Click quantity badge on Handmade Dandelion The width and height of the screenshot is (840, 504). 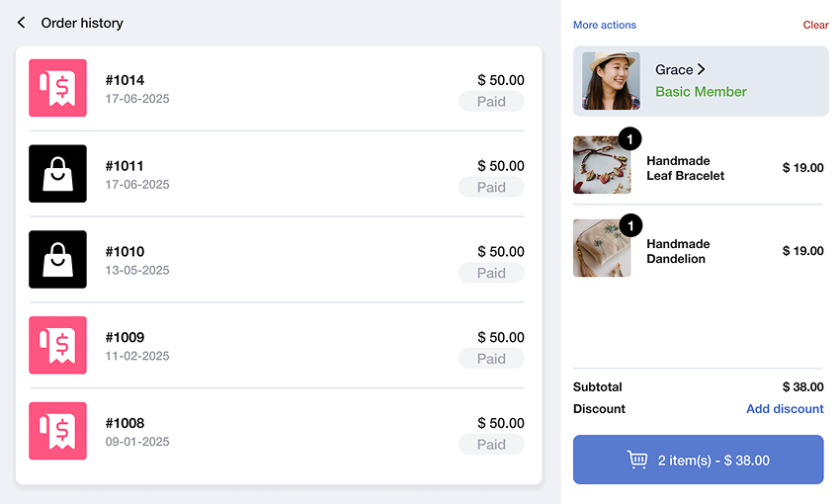point(630,225)
